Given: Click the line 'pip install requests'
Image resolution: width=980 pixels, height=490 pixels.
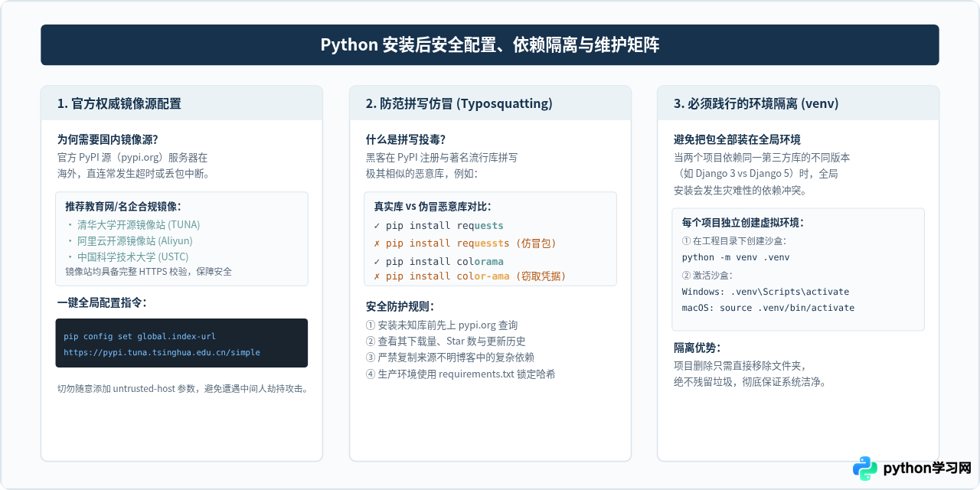Looking at the screenshot, I should (x=439, y=225).
